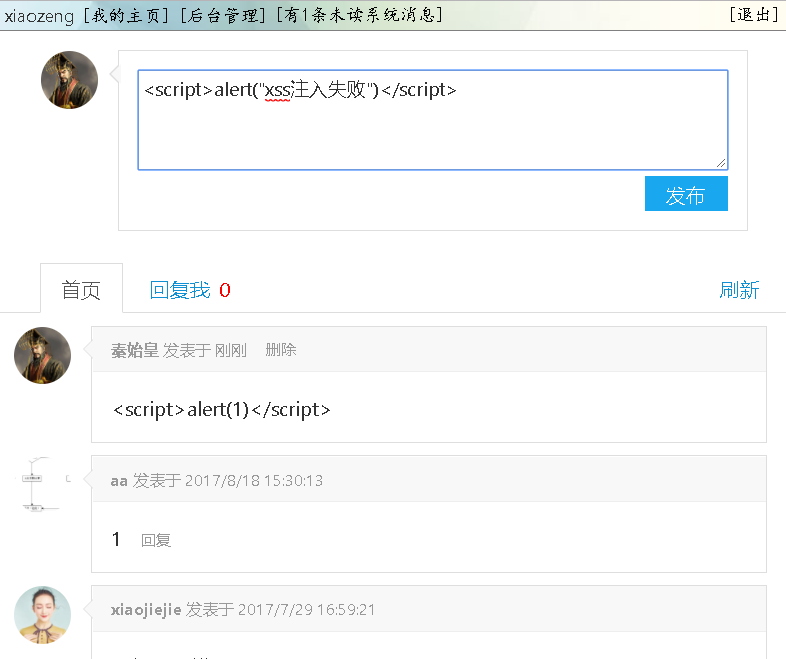This screenshot has width=786, height=659.
Task: Click the xiaozeng username in the top bar
Action: (39, 15)
